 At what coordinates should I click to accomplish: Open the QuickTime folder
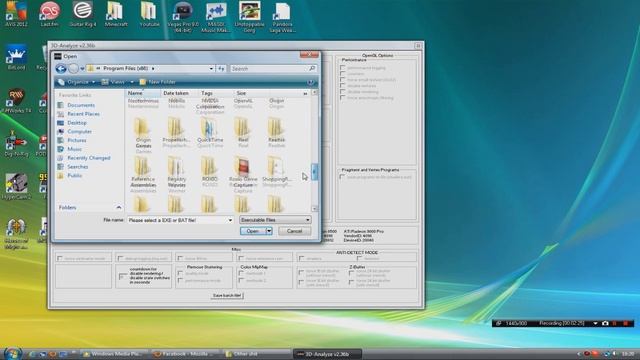209,131
